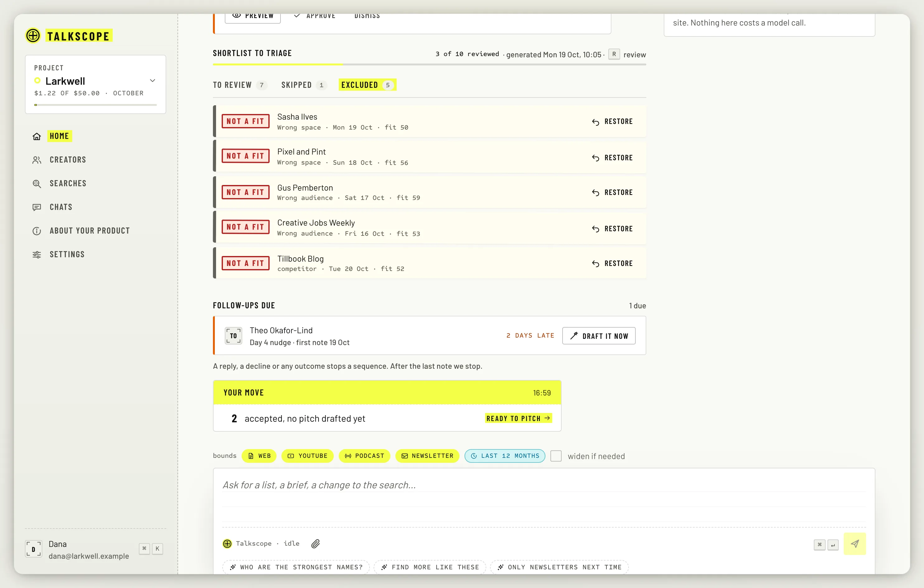The height and width of the screenshot is (588, 924).
Task: Toggle the Web bounds chip
Action: 259,456
